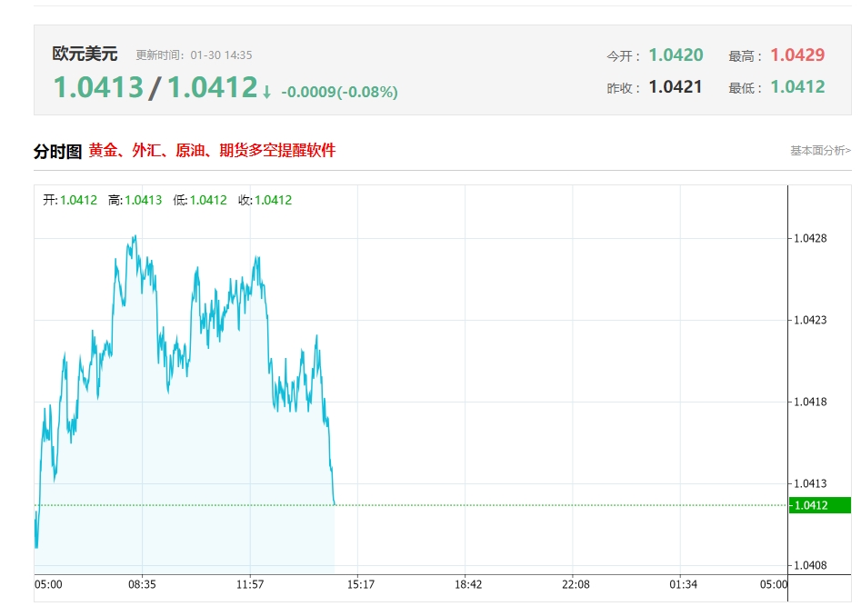Click the 22:08 time axis label
861x616 pixels.
pos(576,585)
